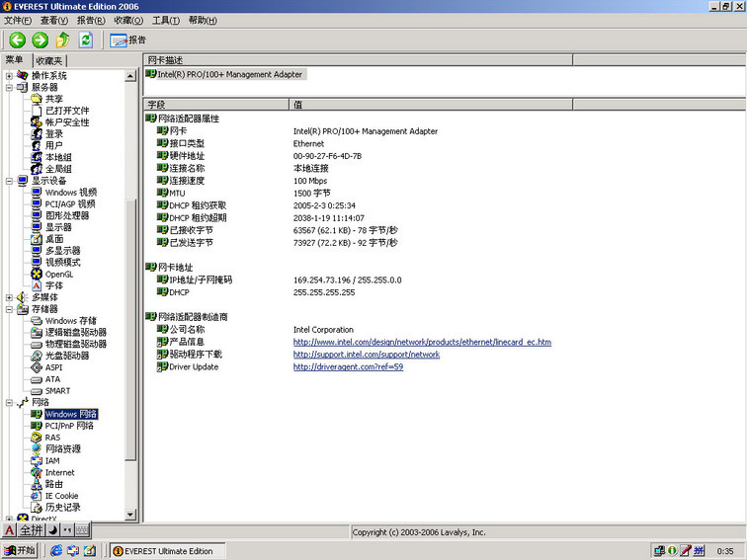Expand the 多媒体 tree node

point(9,297)
